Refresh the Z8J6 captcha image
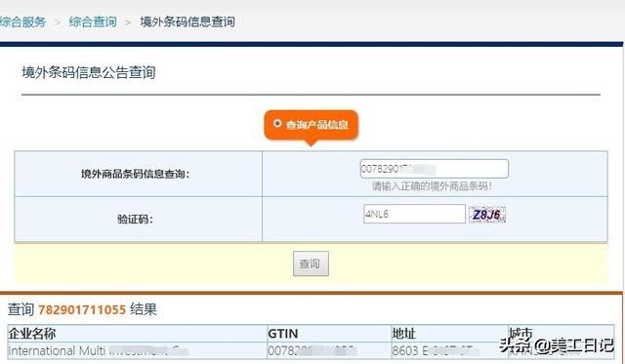The height and width of the screenshot is (364, 625). [x=487, y=215]
